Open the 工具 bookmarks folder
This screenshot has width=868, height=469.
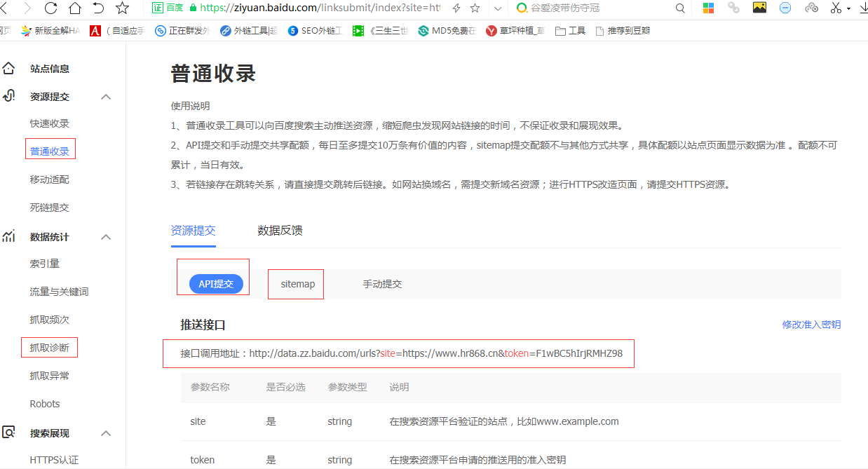point(570,31)
